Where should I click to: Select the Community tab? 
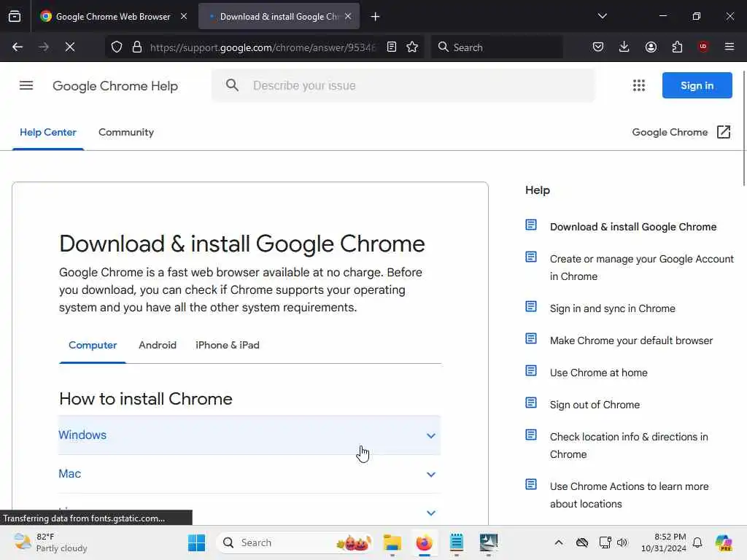pyautogui.click(x=126, y=133)
